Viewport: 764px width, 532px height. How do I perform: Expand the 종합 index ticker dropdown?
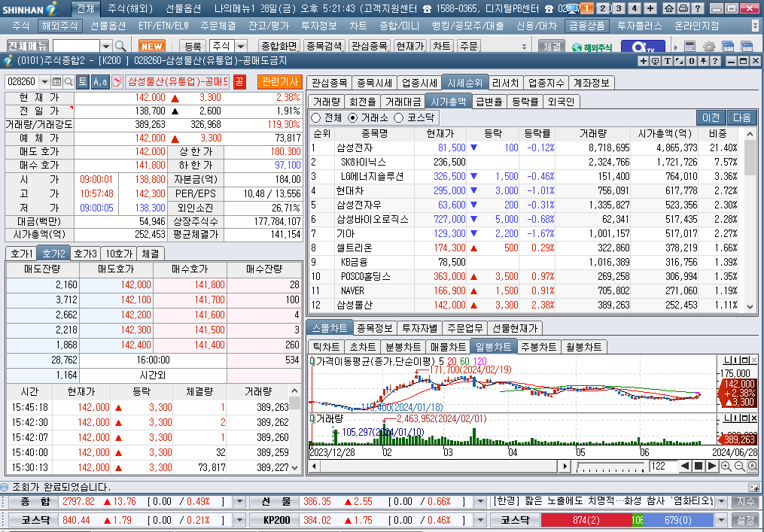point(239,501)
